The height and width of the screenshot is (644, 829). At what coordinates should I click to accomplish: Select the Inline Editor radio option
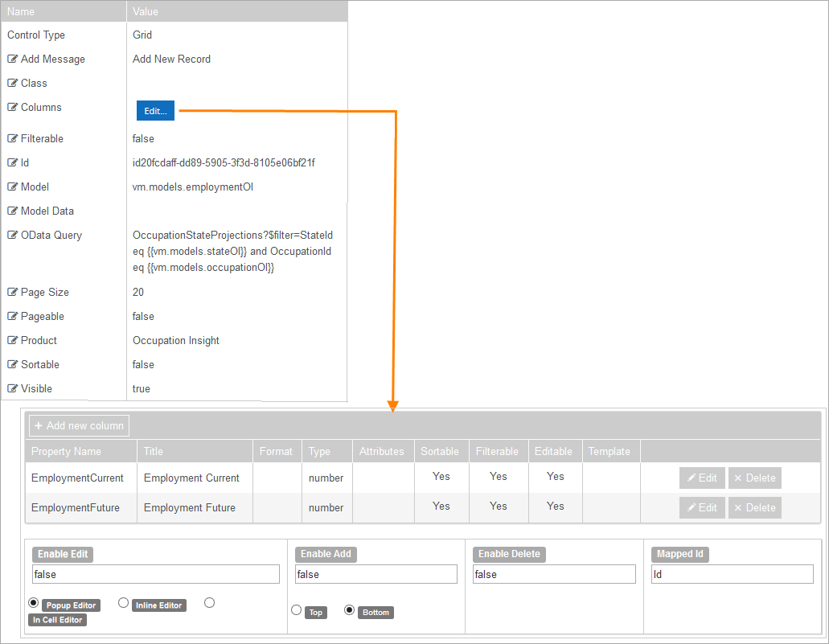(124, 603)
